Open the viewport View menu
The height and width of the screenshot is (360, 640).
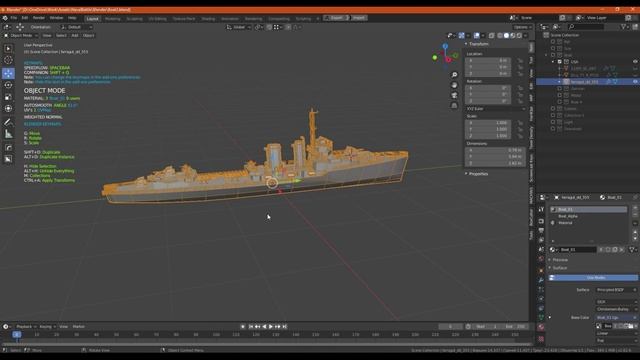[x=47, y=36]
